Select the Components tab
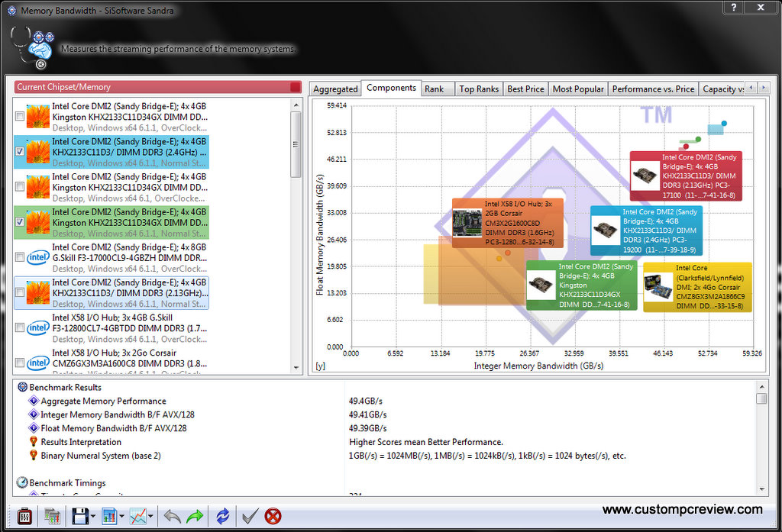Screen dimensions: 782x532 (391, 88)
